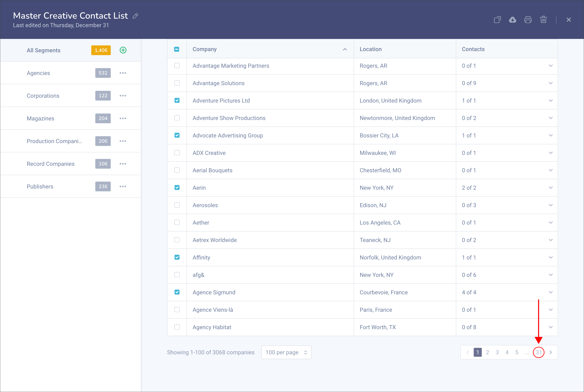Select the Production Companies segment
This screenshot has width=584, height=392.
click(71, 141)
